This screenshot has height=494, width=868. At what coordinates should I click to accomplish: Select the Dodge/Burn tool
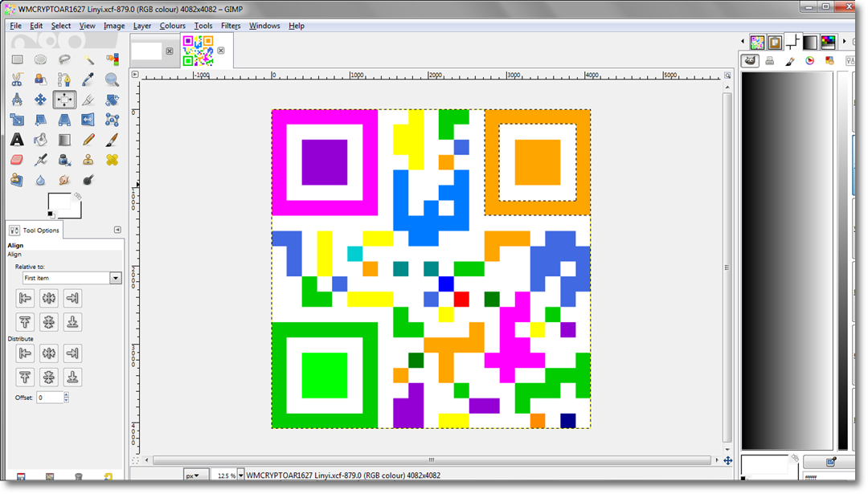(x=88, y=180)
